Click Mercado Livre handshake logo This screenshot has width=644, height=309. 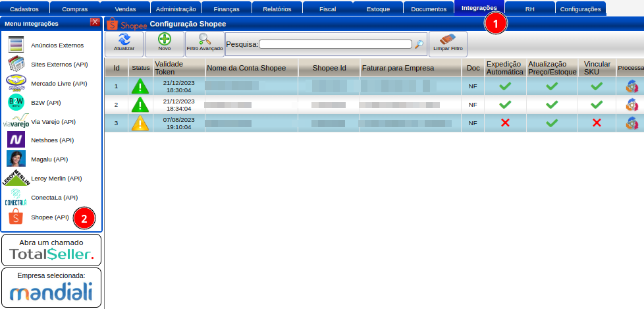click(x=16, y=84)
